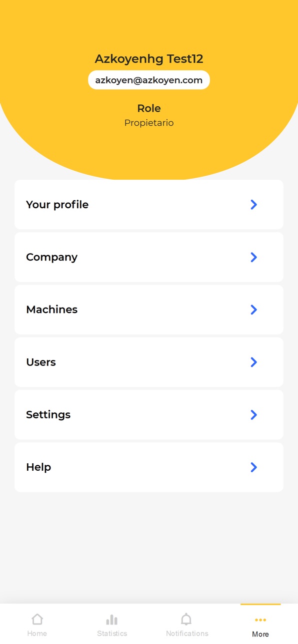
Task: Go to the Machines section
Action: pos(149,310)
